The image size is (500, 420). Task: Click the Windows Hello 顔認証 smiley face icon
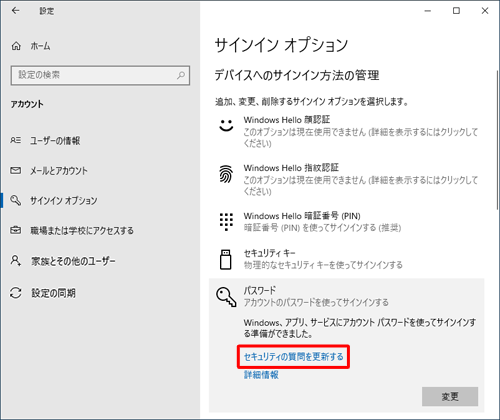pos(226,126)
